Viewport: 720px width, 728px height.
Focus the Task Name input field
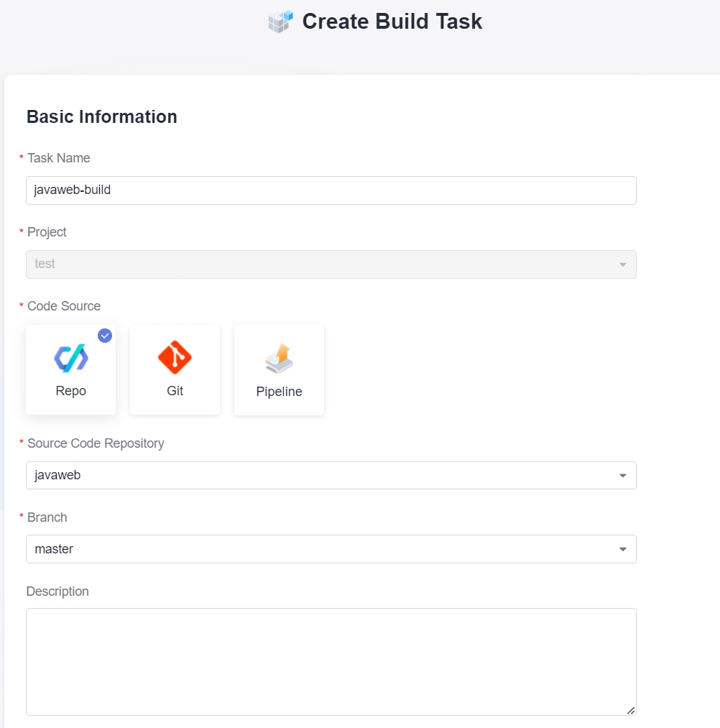click(x=331, y=190)
